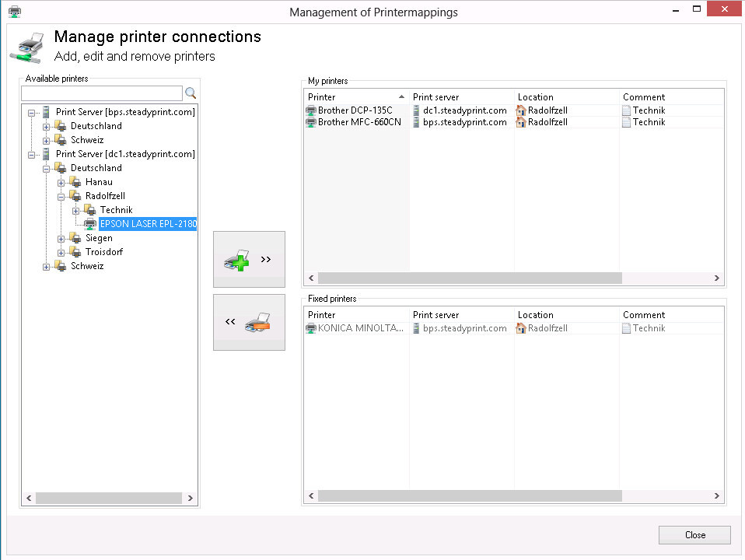
Task: Expand the Hanau folder node
Action: pos(61,183)
